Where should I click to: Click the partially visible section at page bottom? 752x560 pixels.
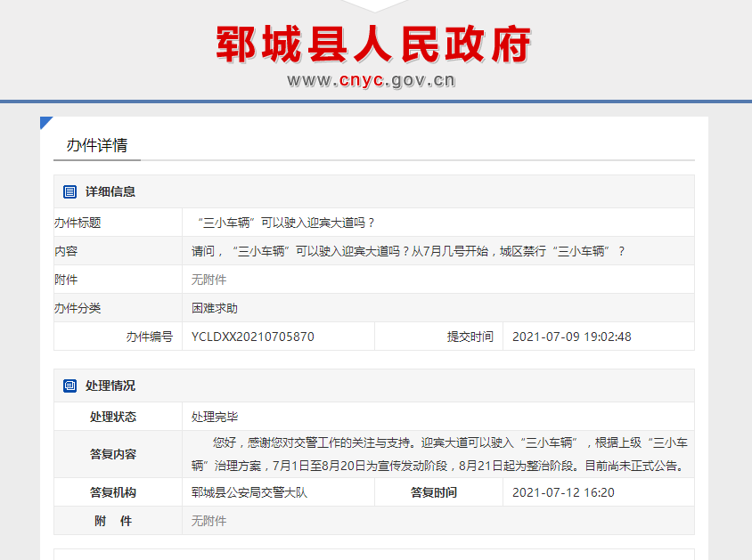[x=374, y=556]
